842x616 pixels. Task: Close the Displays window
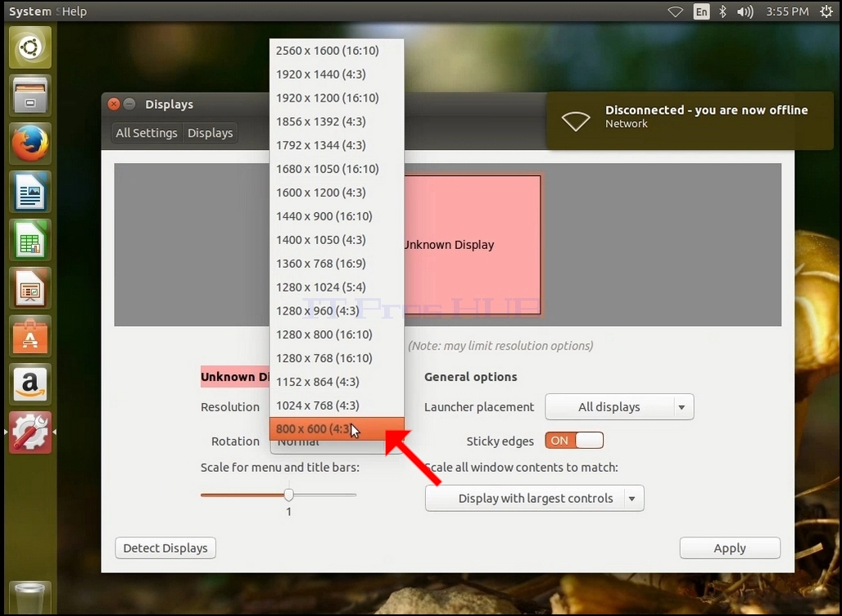(x=113, y=104)
